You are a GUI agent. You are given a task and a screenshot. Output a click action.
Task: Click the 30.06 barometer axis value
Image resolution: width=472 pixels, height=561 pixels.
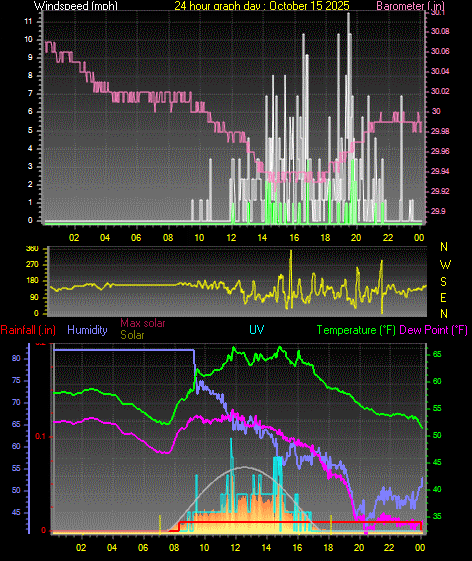(x=440, y=51)
